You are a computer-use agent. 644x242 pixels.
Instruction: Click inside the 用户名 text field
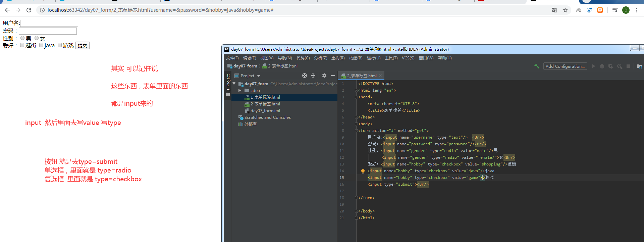point(49,23)
